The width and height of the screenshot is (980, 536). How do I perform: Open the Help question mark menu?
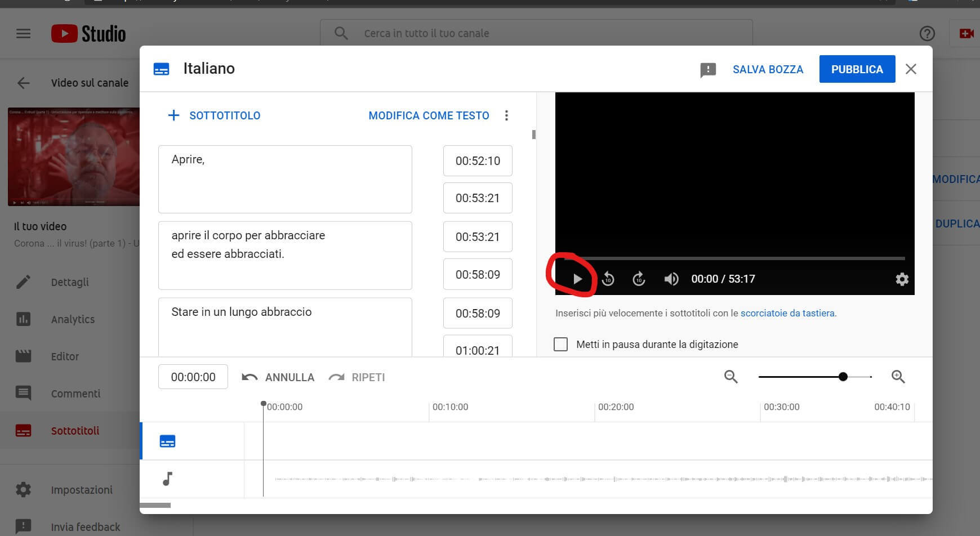click(x=926, y=34)
